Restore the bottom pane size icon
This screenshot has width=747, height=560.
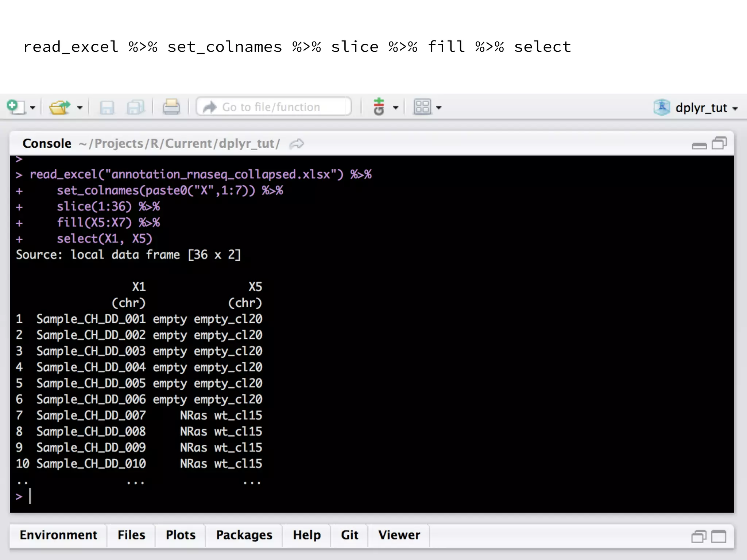[699, 536]
